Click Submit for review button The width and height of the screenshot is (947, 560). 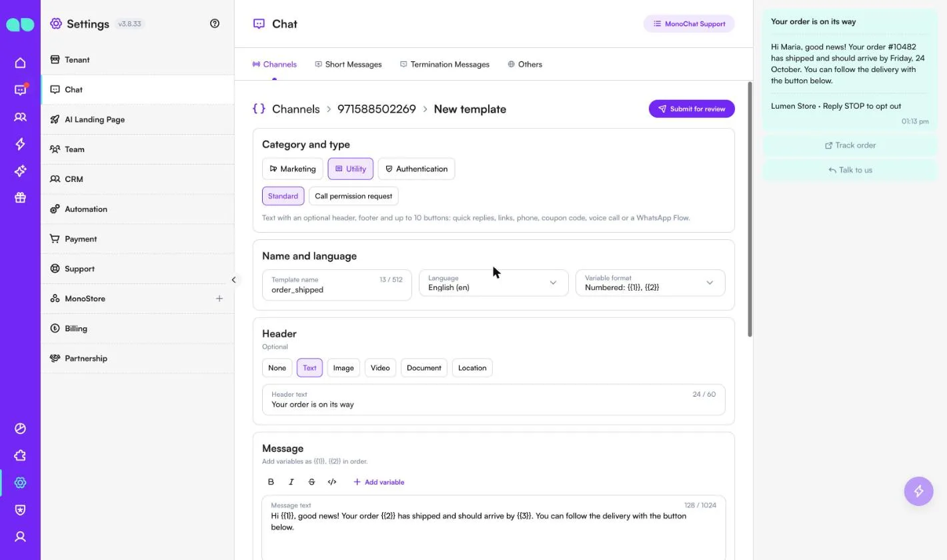[692, 109]
